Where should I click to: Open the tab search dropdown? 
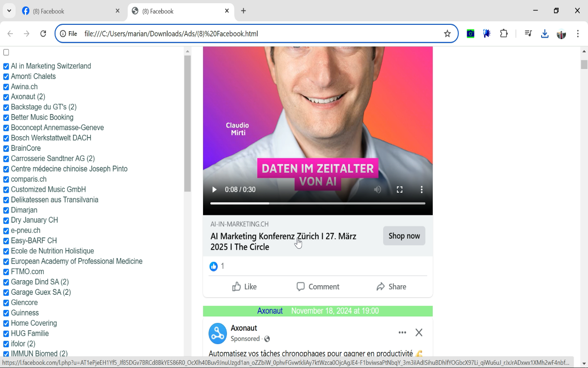(x=9, y=11)
